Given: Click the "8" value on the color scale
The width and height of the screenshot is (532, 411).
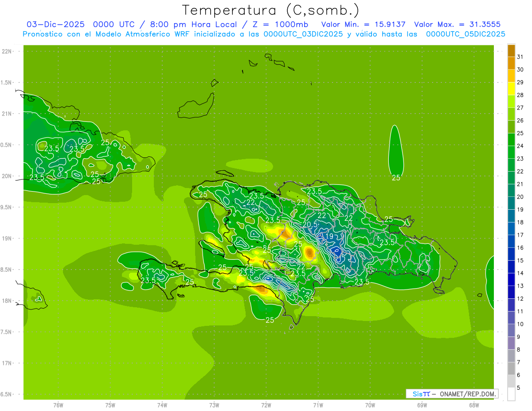Looking at the screenshot, I should pos(519,350).
